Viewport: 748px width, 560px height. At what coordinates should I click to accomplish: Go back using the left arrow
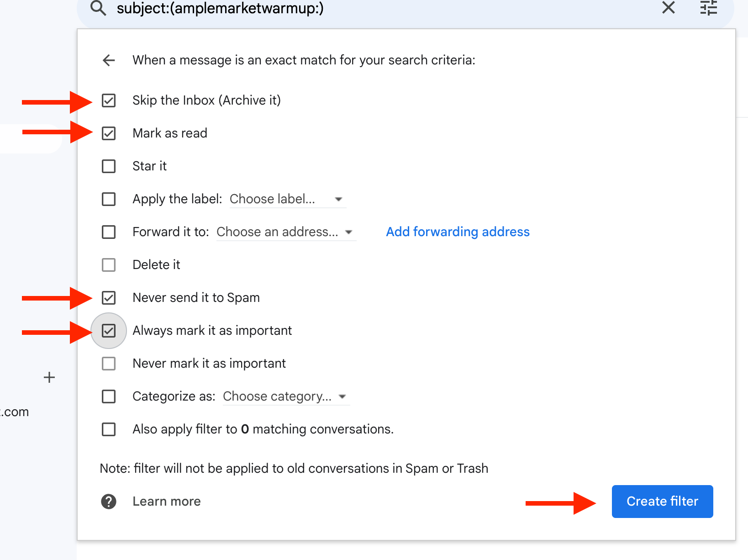tap(109, 60)
